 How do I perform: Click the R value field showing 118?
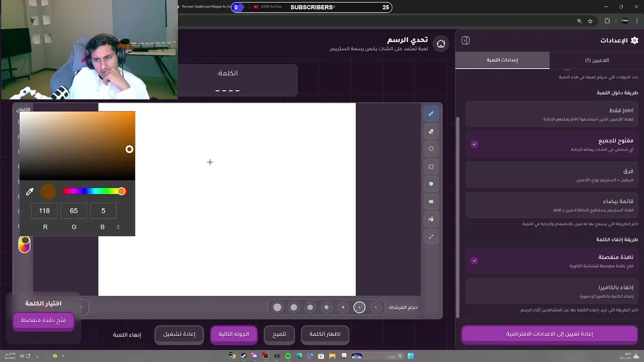44,211
